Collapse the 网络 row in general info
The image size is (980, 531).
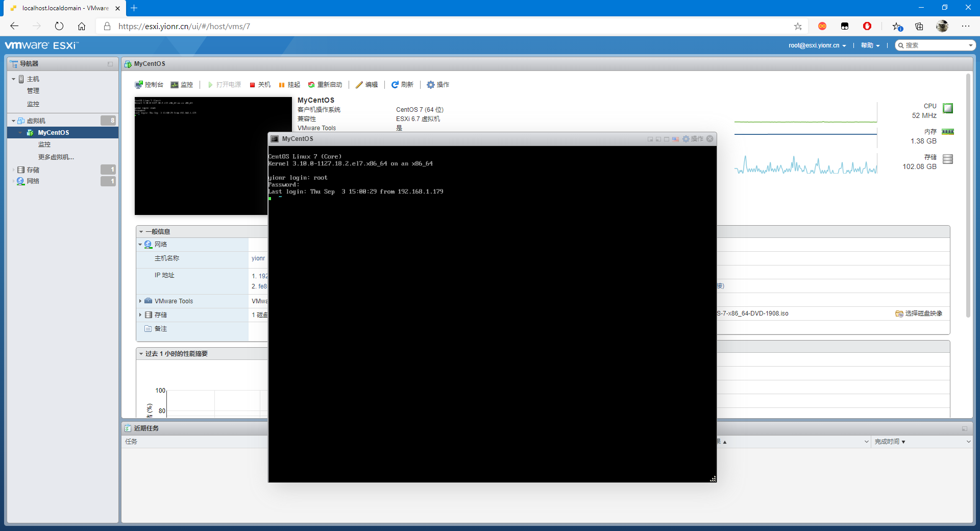(140, 245)
